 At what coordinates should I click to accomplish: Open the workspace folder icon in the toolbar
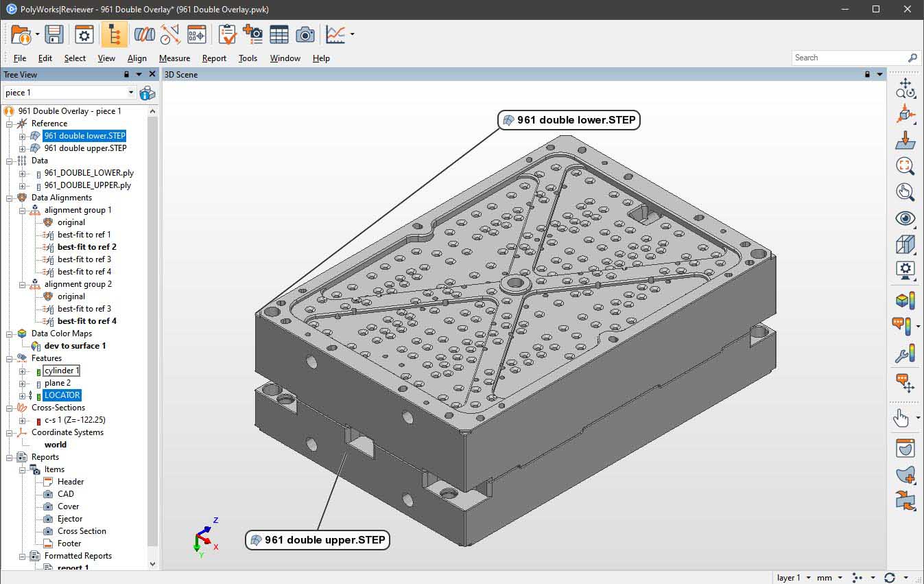[21, 34]
